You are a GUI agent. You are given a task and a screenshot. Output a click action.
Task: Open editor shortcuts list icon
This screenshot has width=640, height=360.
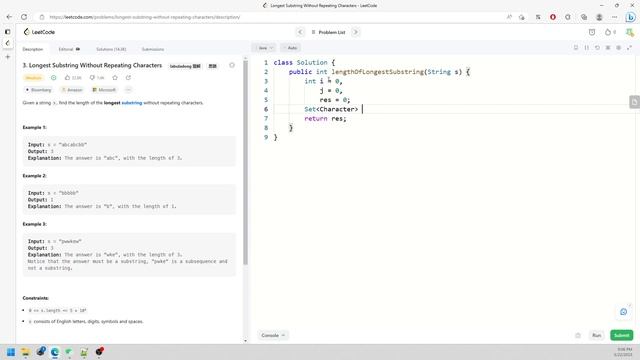(608, 48)
